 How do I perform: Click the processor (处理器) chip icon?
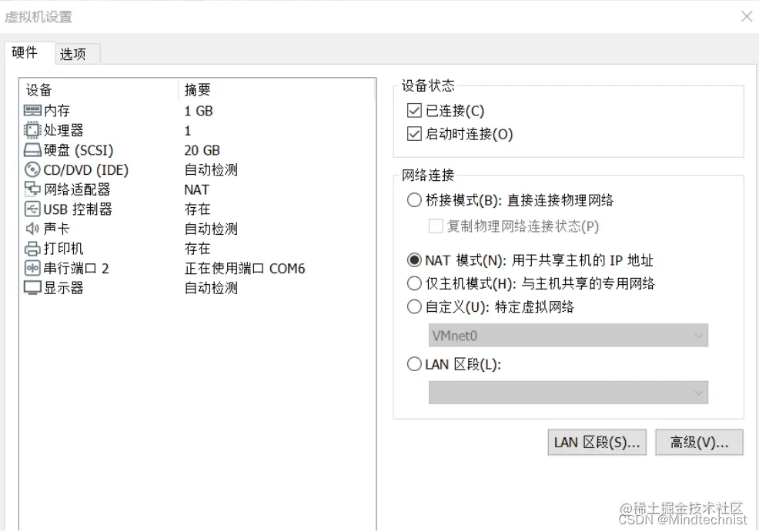[32, 131]
